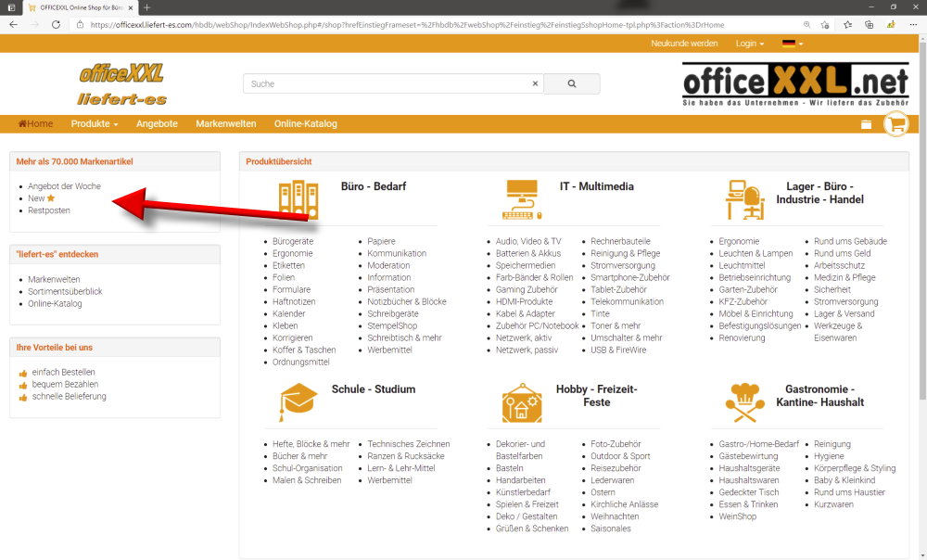This screenshot has width=927, height=560.
Task: Go back with the browser back arrow
Action: pyautogui.click(x=13, y=25)
